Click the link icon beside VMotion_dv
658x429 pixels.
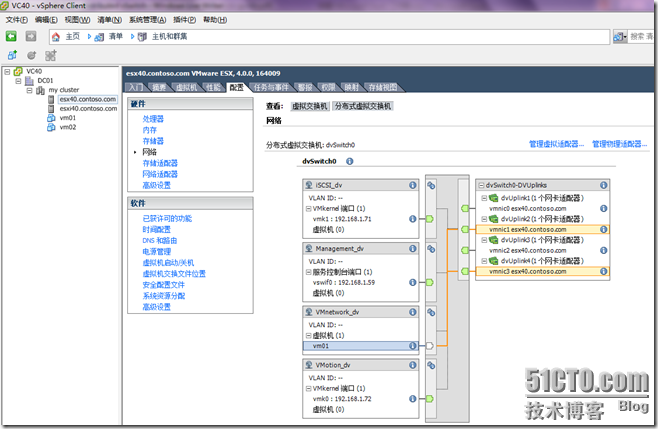[431, 365]
